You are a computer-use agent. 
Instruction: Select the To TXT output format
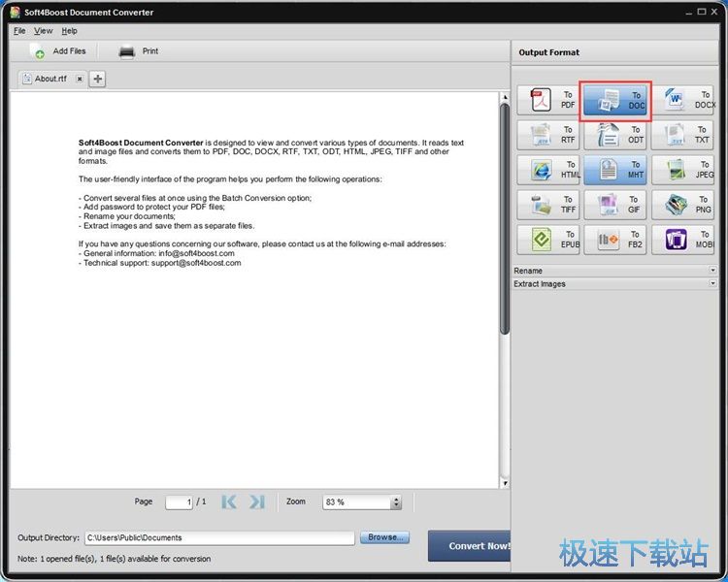683,135
